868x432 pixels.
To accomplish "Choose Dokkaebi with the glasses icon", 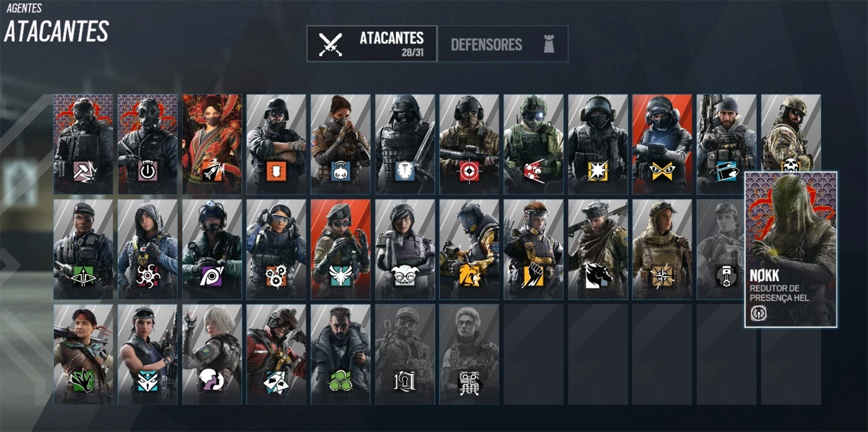I will [x=405, y=249].
